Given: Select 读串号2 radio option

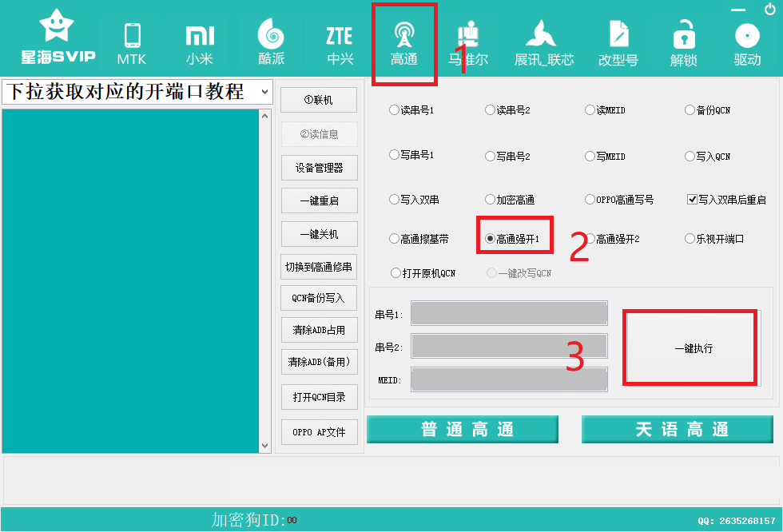Looking at the screenshot, I should coord(507,109).
